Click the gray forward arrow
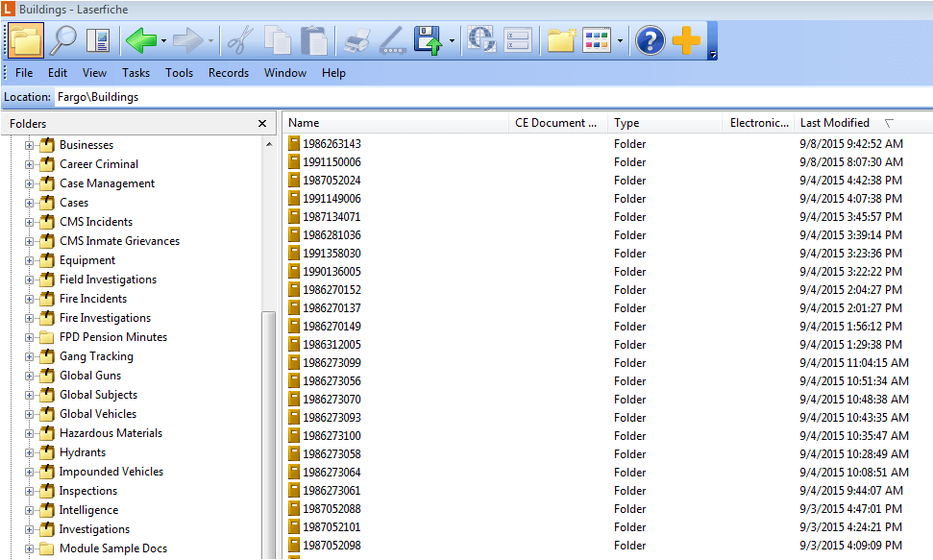Viewport: 933px width, 560px height. [188, 40]
